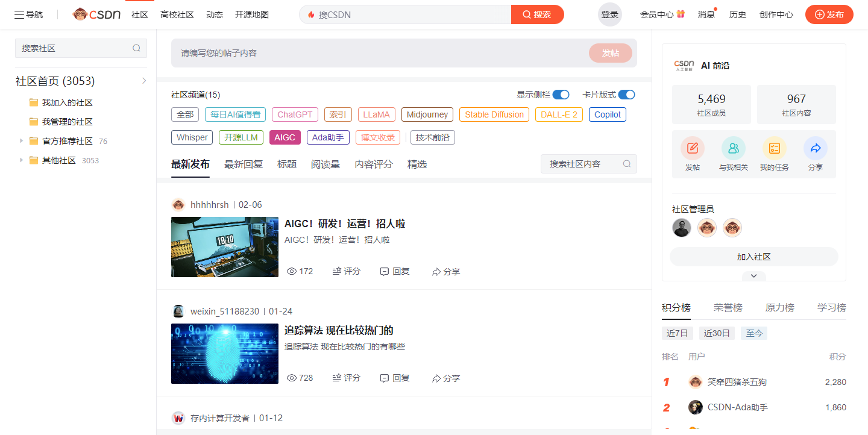Open 高校社区 in top navigation
This screenshot has height=435, width=868.
click(177, 14)
